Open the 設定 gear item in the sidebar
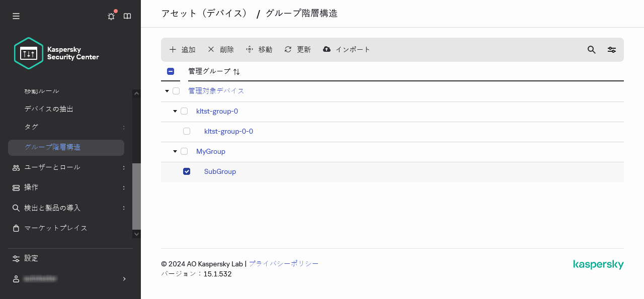644x299 pixels. [30, 258]
